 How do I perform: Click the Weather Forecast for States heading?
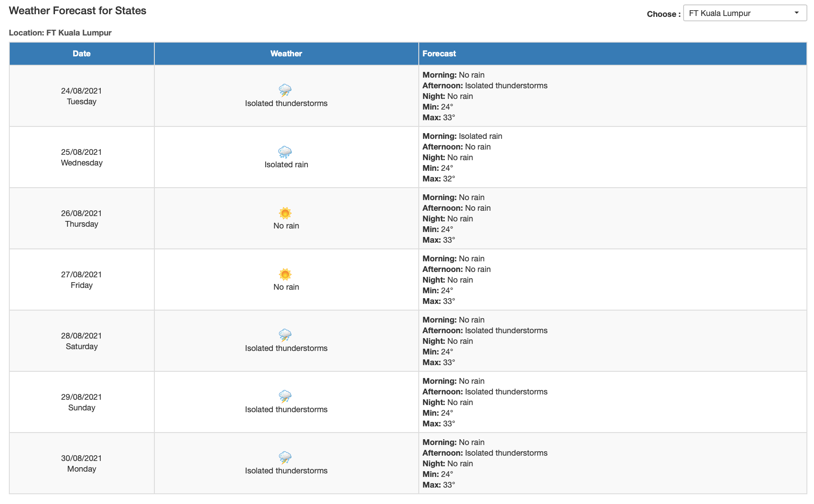(x=78, y=11)
